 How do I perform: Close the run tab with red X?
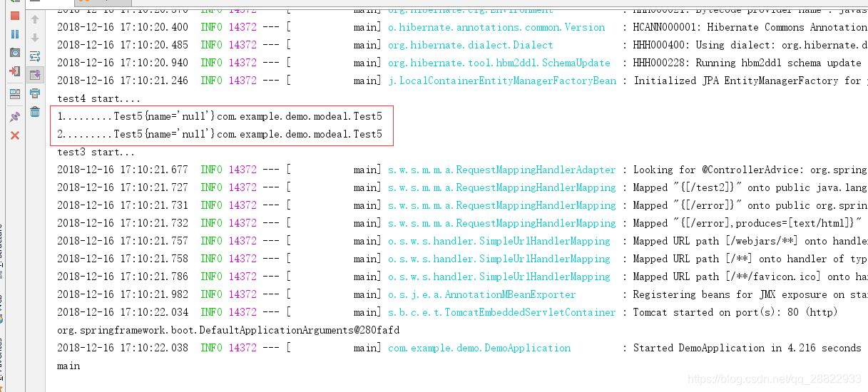click(15, 135)
